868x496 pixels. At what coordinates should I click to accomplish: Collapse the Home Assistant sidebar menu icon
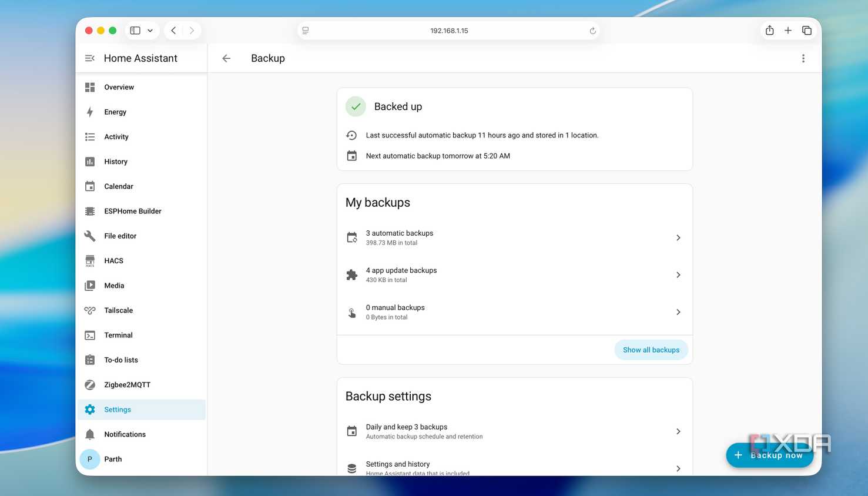coord(90,58)
